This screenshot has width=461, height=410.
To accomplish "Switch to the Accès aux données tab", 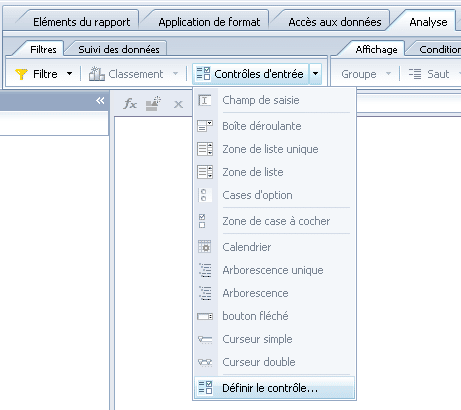I will point(335,22).
